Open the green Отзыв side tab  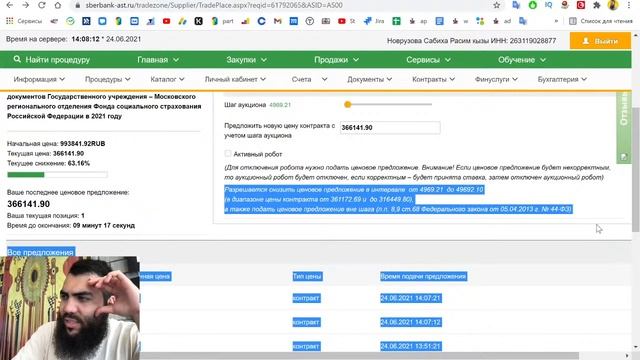tap(624, 128)
